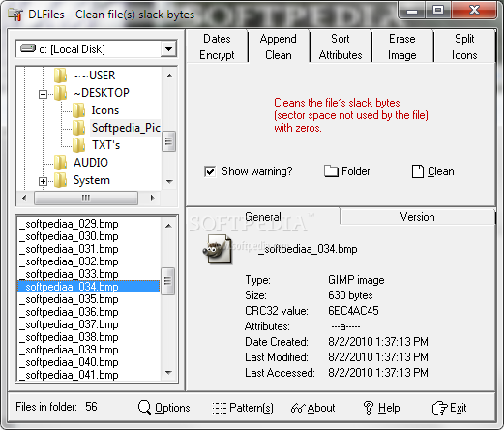Click the magnifier icon beside Options

(145, 408)
